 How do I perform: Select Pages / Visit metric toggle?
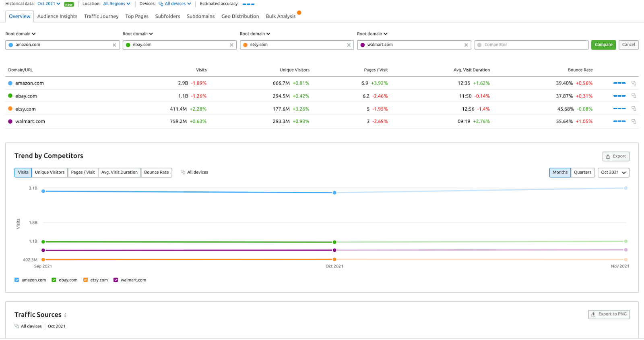click(83, 172)
